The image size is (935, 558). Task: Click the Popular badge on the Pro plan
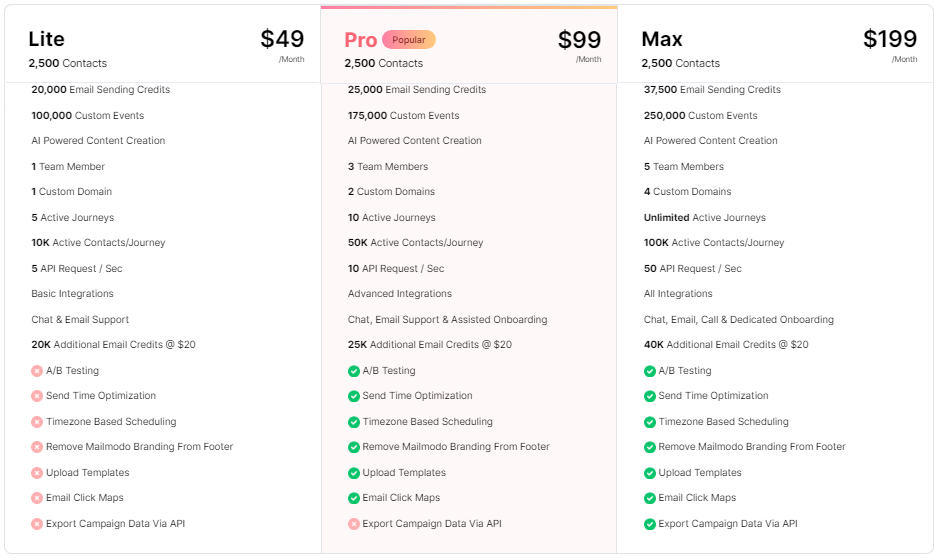408,40
